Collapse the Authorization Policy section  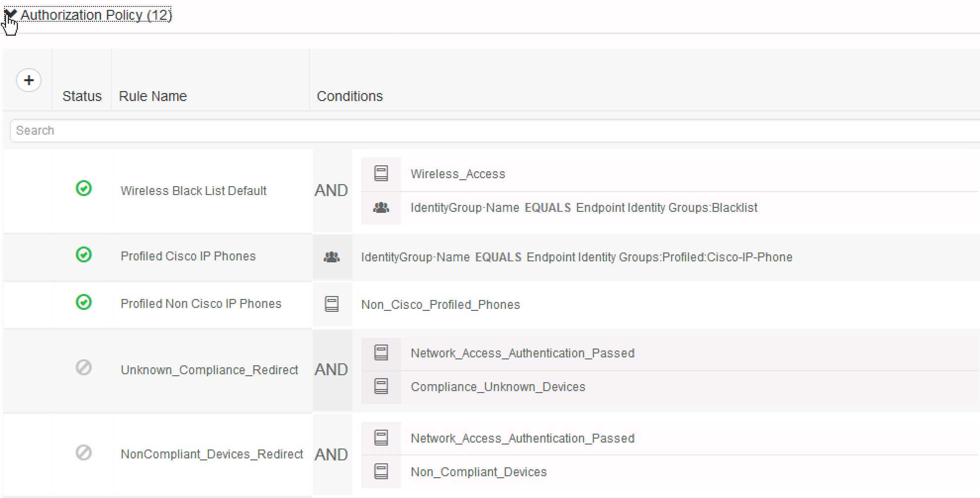pos(11,14)
